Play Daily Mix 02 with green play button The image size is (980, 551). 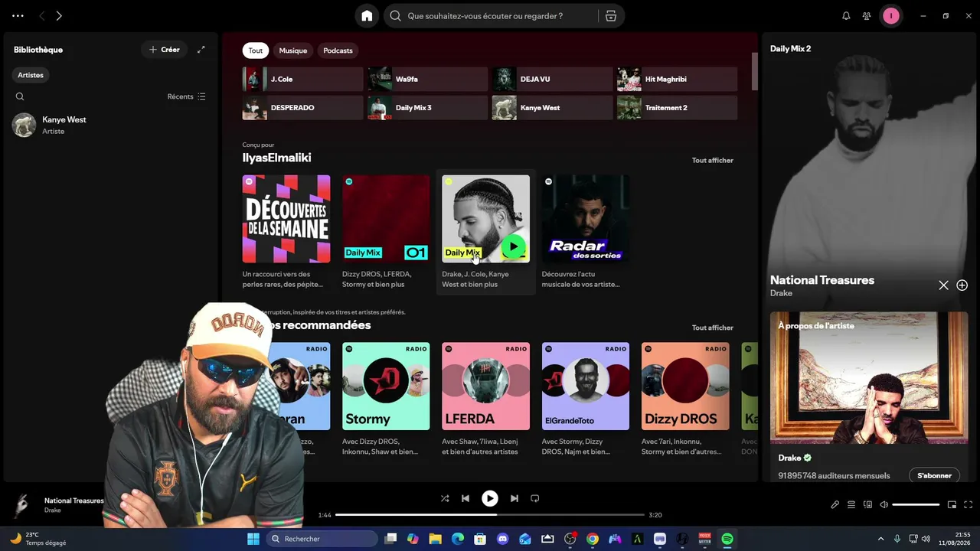pyautogui.click(x=513, y=247)
